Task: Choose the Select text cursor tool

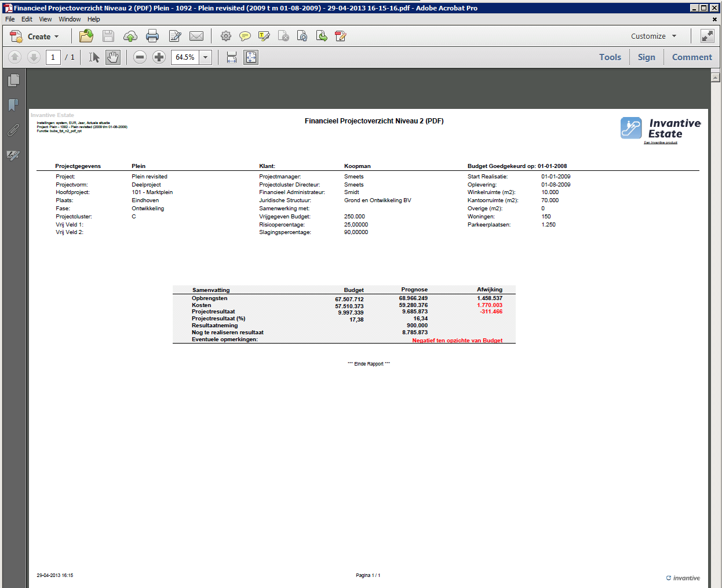Action: (94, 57)
